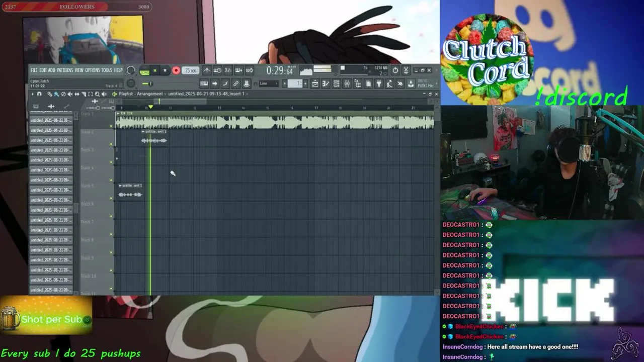The width and height of the screenshot is (644, 362).
Task: Toggle Song/Pattern playback mode
Action: pos(144,71)
